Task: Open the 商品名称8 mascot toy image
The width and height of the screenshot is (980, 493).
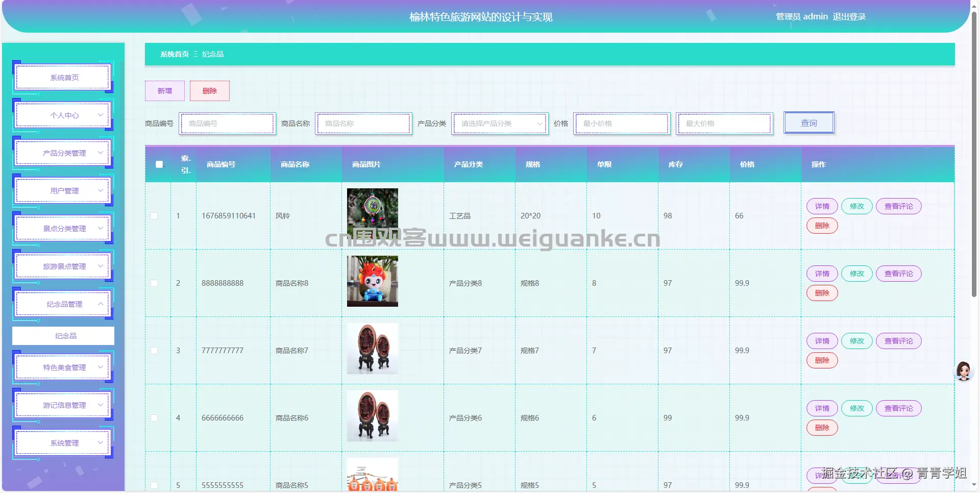Action: tap(373, 281)
